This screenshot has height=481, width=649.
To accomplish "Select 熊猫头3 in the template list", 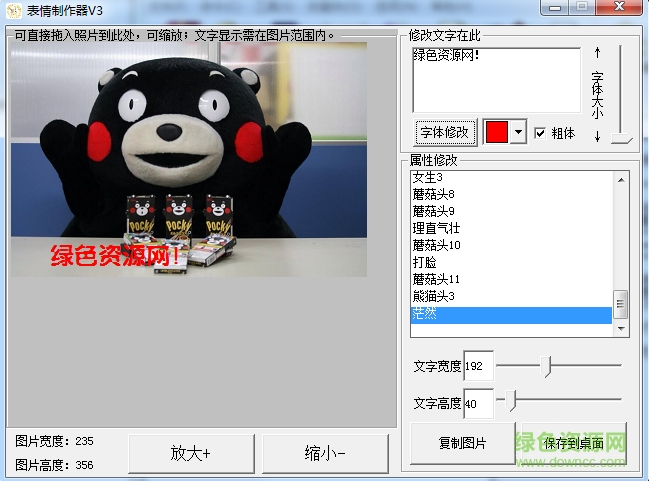I will pyautogui.click(x=511, y=296).
